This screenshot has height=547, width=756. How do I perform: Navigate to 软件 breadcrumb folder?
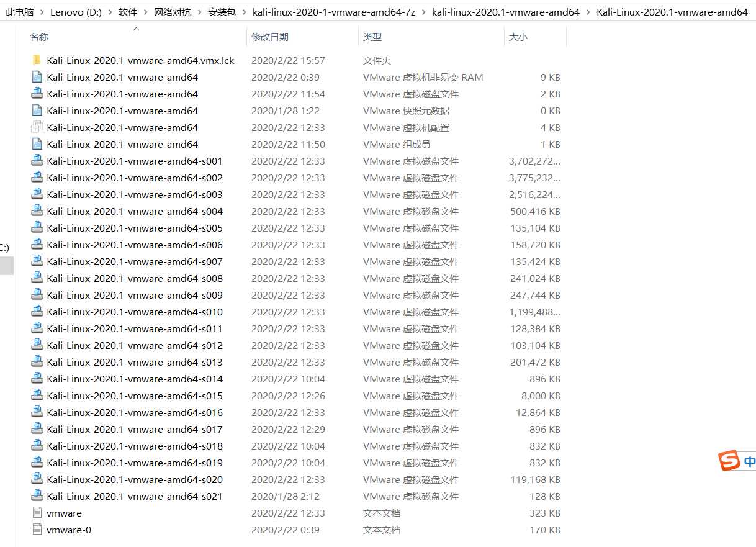(128, 12)
